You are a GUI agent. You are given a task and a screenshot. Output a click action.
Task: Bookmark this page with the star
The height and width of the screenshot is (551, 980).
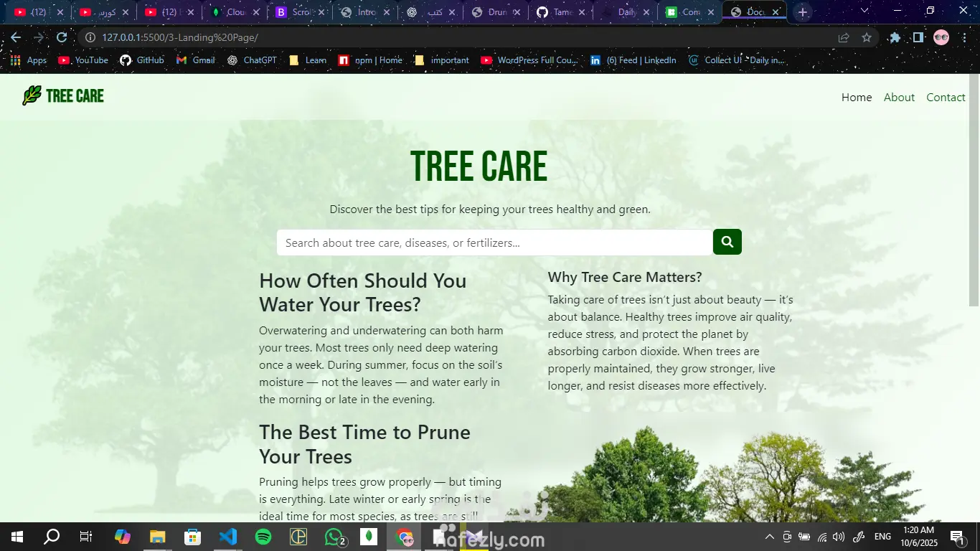[867, 37]
